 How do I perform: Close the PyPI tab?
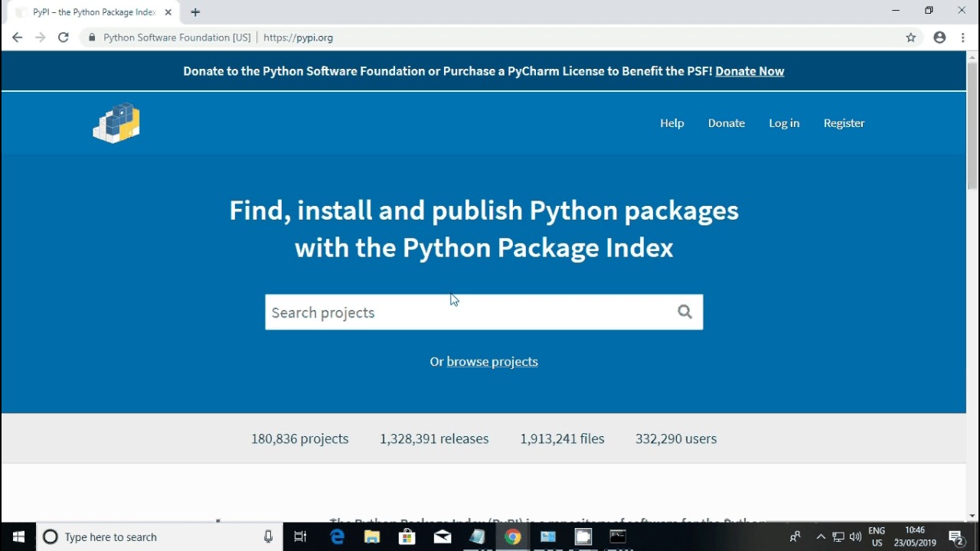tap(168, 12)
